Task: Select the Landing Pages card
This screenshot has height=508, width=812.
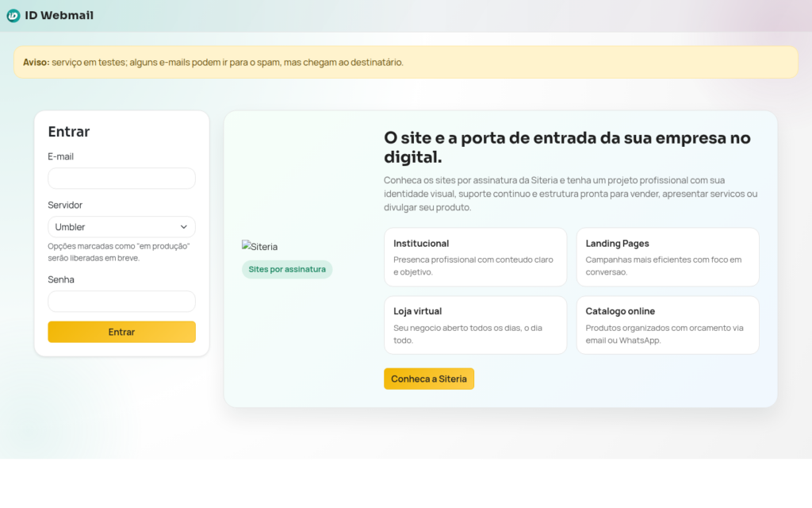Action: click(x=668, y=256)
